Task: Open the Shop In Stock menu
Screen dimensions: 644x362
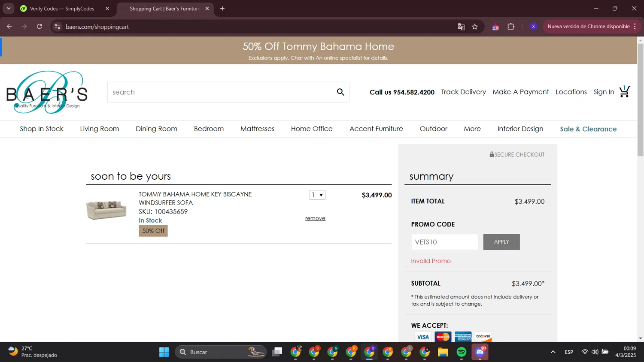Action: point(42,129)
